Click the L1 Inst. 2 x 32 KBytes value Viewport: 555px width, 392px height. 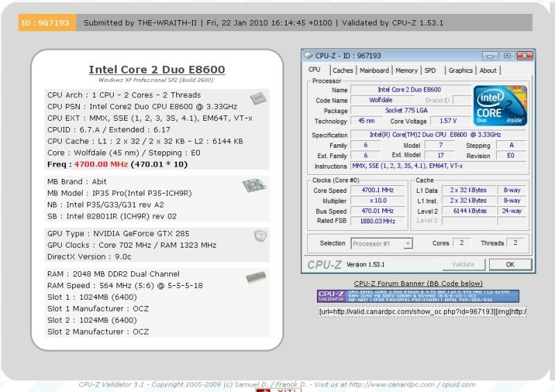pos(469,201)
